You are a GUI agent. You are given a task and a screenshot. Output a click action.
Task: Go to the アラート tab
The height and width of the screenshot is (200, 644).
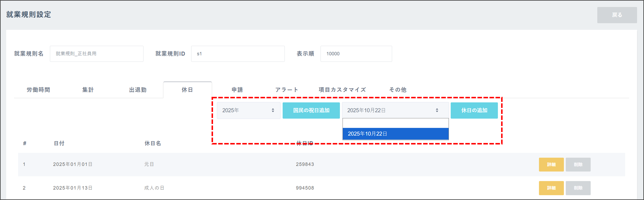coord(286,90)
